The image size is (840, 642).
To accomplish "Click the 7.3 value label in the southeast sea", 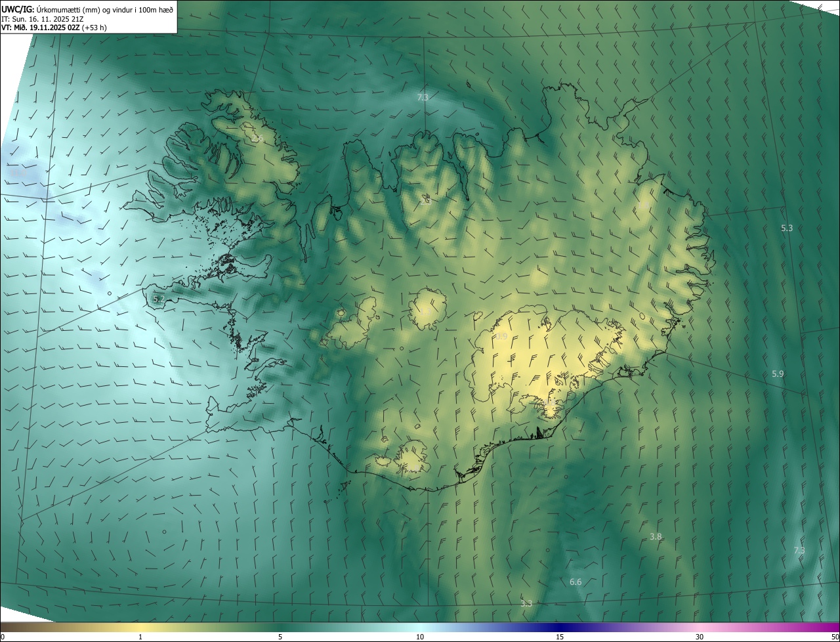I will point(799,550).
